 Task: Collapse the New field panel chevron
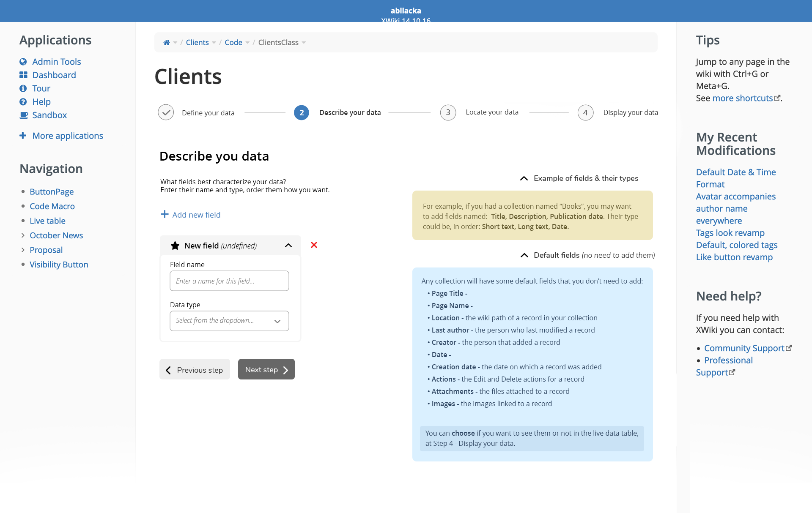(288, 246)
